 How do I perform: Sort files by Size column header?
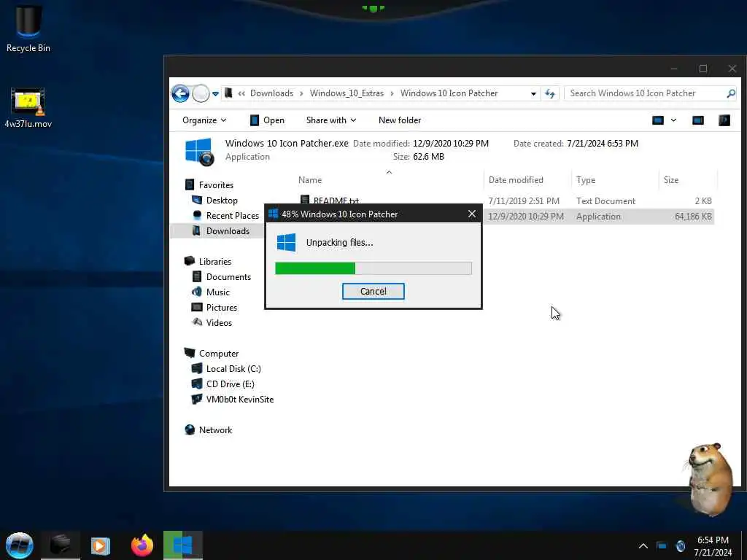click(671, 180)
